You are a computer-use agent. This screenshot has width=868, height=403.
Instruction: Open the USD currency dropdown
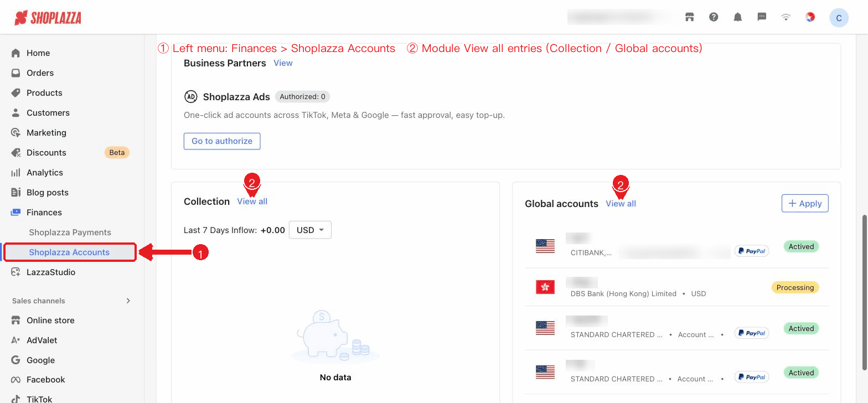coord(310,230)
